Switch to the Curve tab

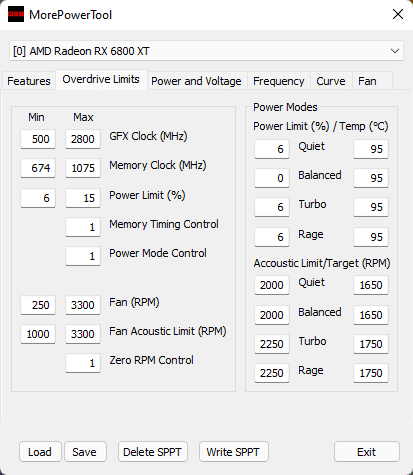click(331, 81)
